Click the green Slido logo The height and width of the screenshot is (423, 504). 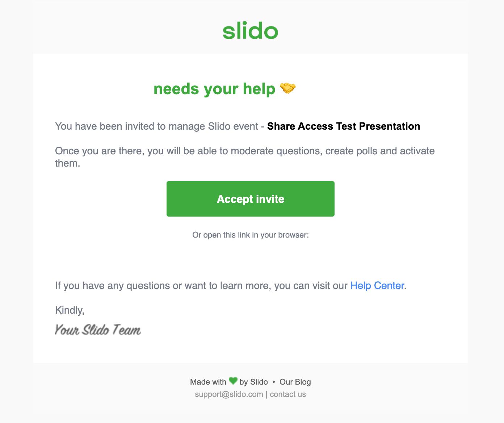point(250,32)
